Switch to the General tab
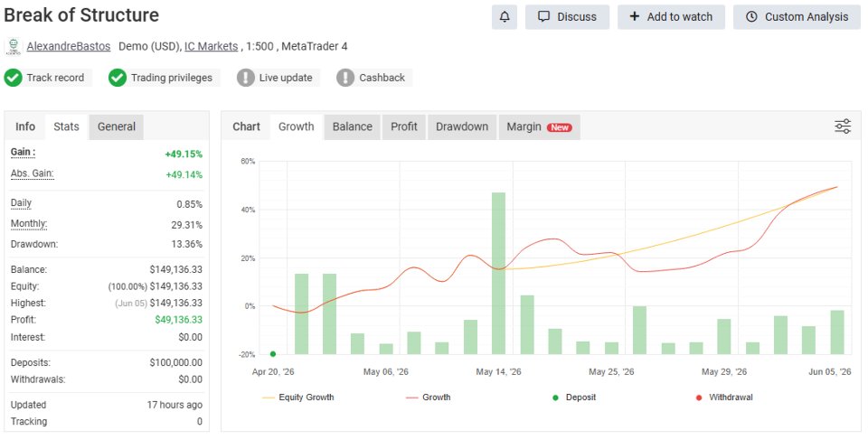This screenshot has width=868, height=440. (117, 126)
